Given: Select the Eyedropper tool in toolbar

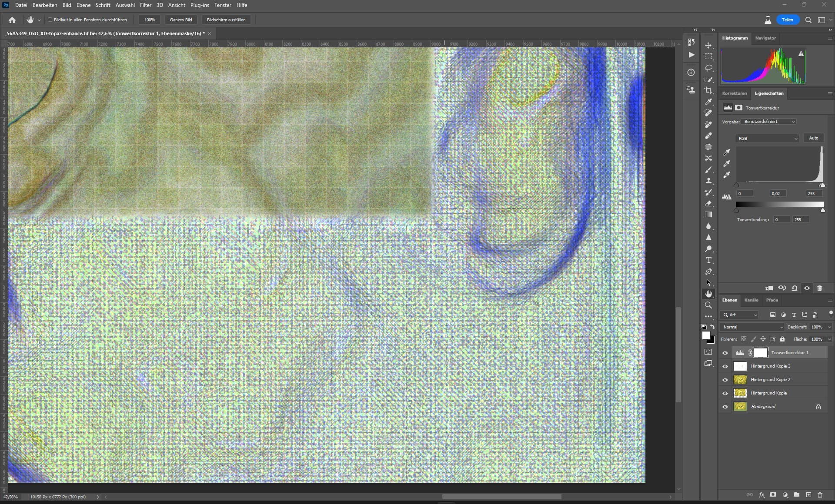Looking at the screenshot, I should tap(708, 102).
